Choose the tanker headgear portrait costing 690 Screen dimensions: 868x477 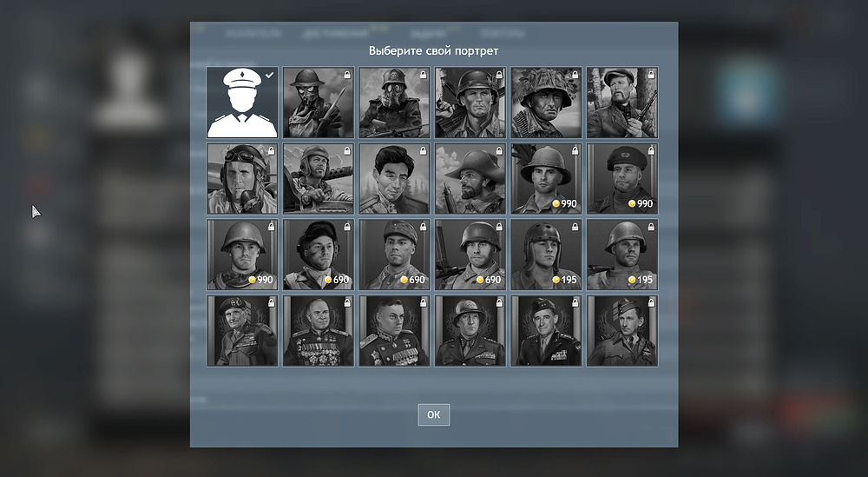coord(319,255)
